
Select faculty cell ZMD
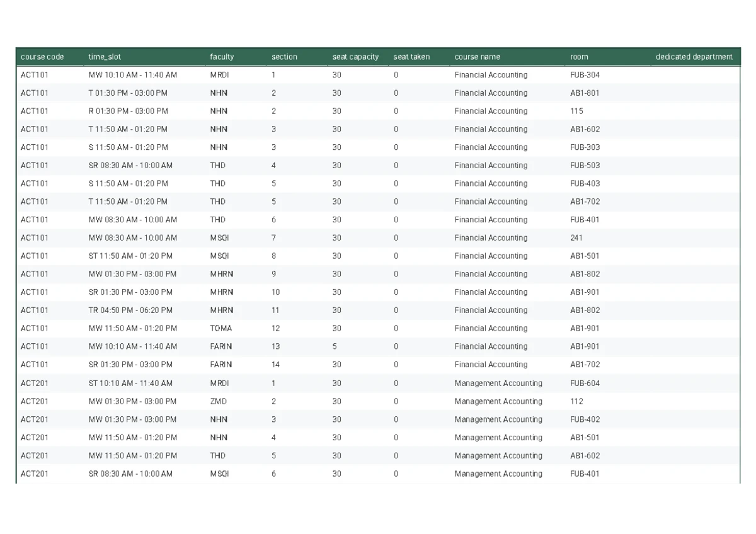pyautogui.click(x=218, y=402)
